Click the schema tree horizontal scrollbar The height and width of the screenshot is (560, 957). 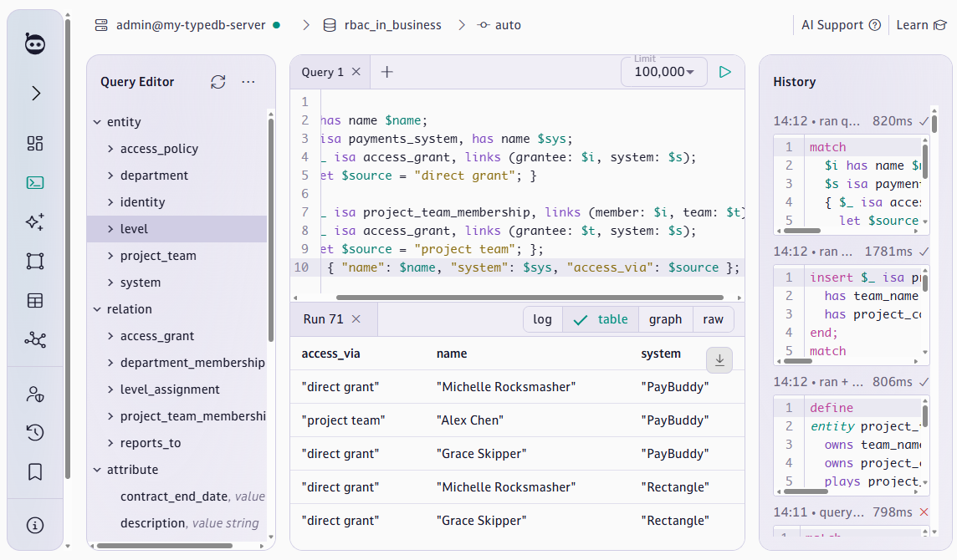(x=165, y=546)
